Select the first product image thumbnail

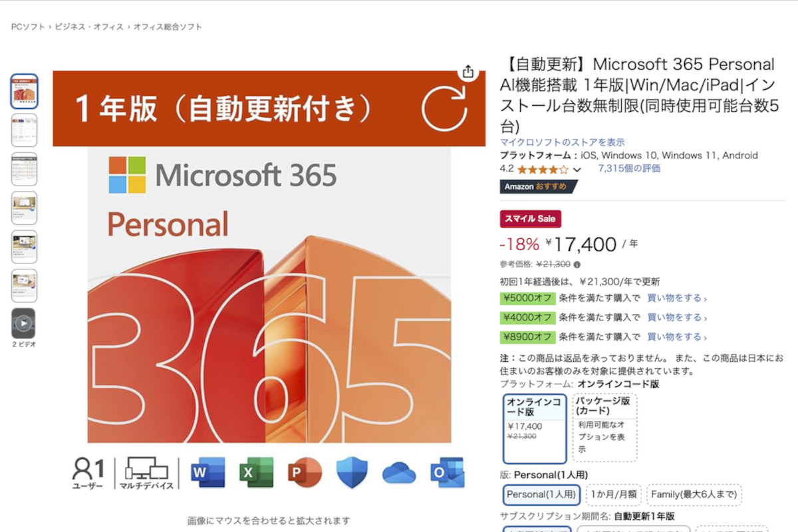24,91
